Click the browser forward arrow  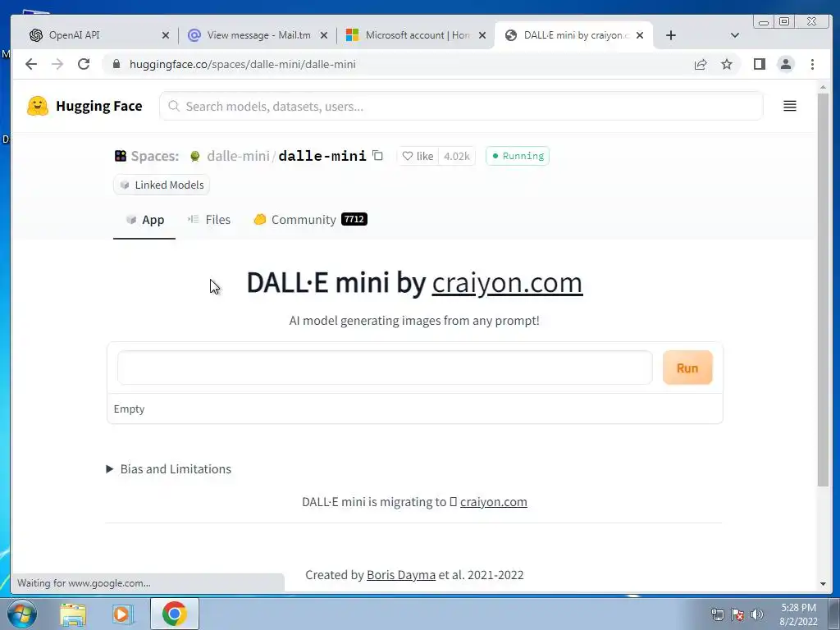coord(57,64)
